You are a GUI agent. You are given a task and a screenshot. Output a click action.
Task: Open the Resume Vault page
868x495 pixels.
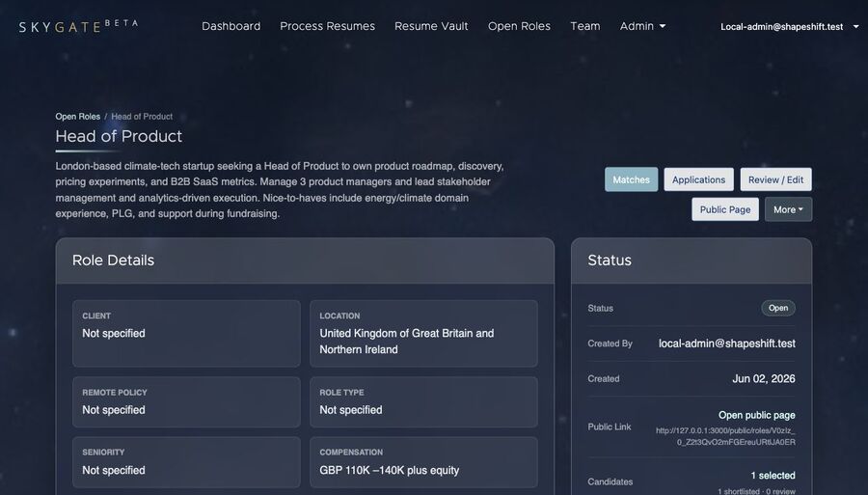431,26
